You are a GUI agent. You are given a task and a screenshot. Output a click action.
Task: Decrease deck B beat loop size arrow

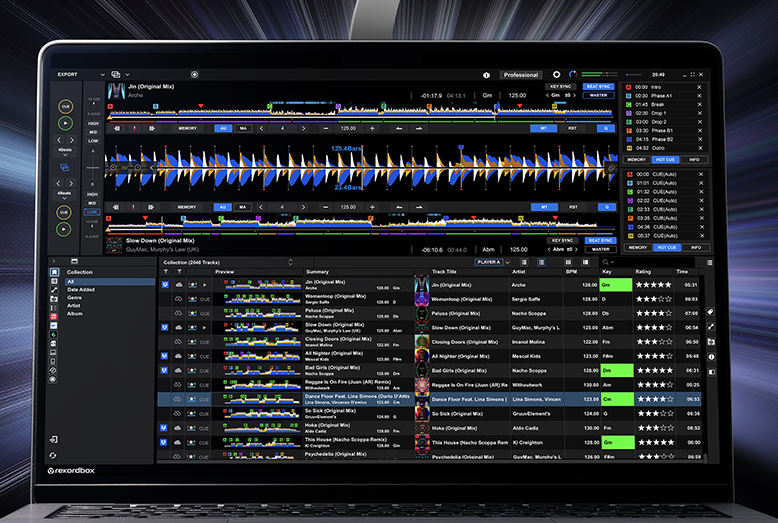[261, 207]
